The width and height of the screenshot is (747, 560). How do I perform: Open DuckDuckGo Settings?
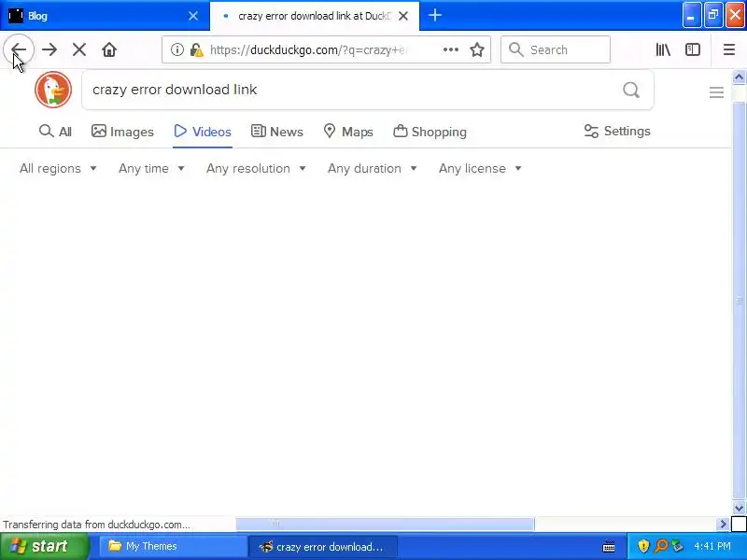click(x=617, y=131)
